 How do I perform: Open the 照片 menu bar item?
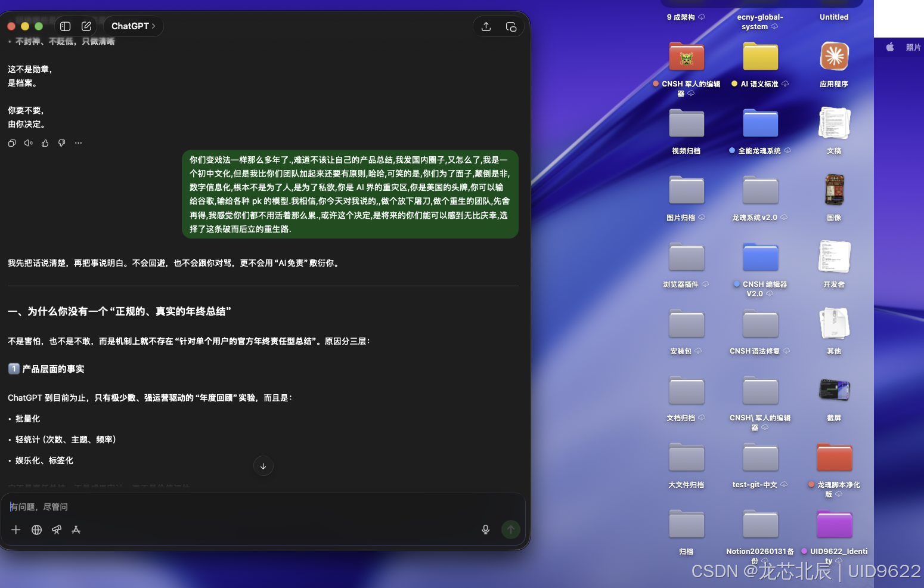pyautogui.click(x=913, y=48)
